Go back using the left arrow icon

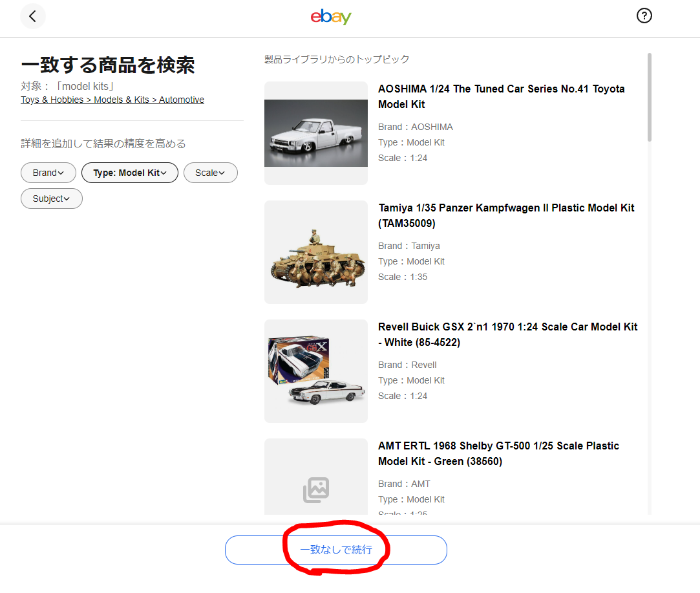[32, 17]
